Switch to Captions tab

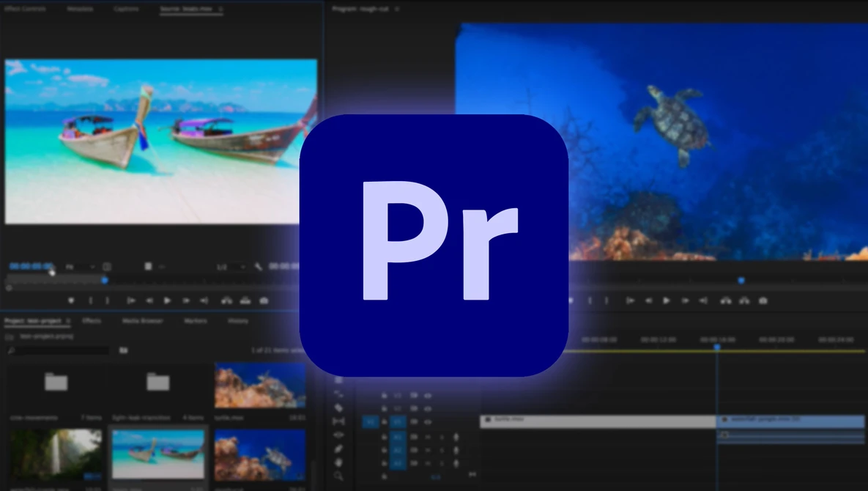tap(126, 9)
